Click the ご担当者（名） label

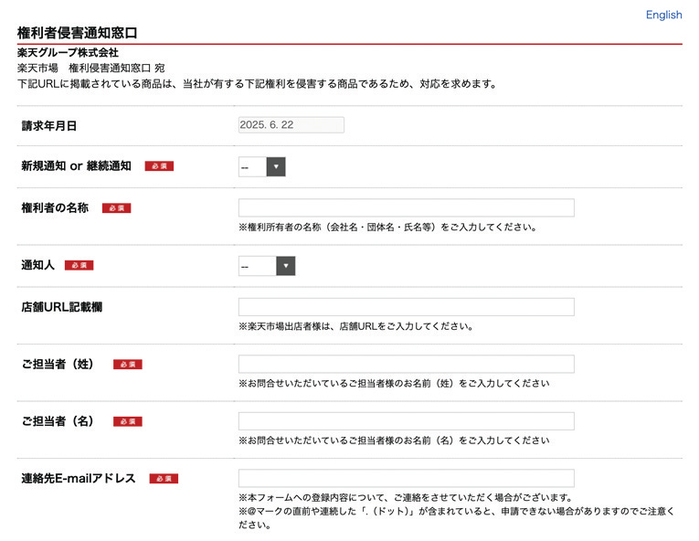[x=58, y=421]
